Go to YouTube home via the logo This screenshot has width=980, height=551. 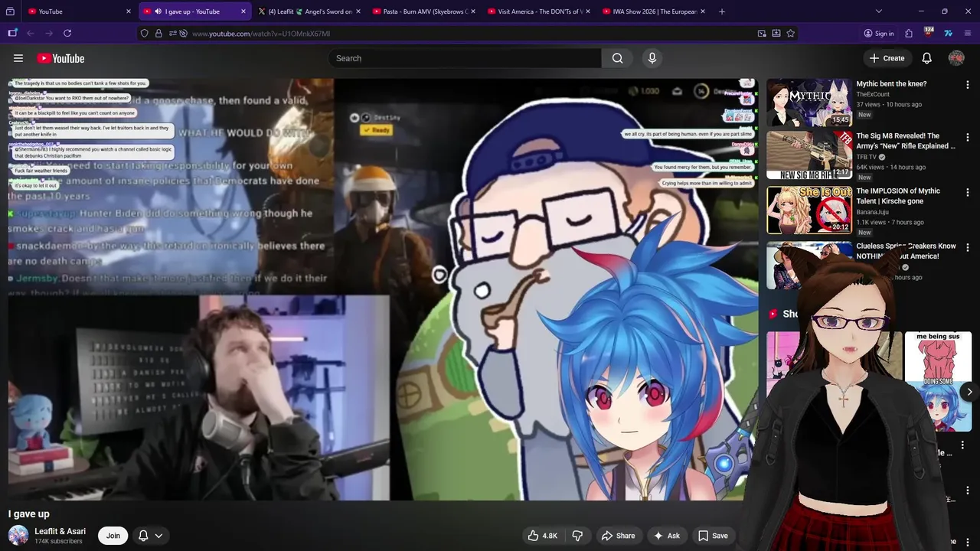(60, 58)
